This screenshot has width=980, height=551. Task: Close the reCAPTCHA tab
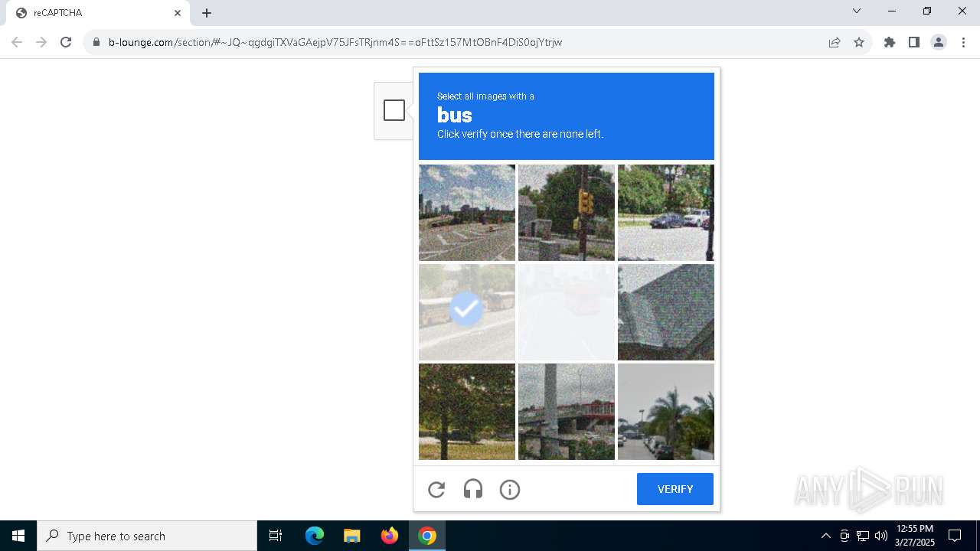pos(178,13)
